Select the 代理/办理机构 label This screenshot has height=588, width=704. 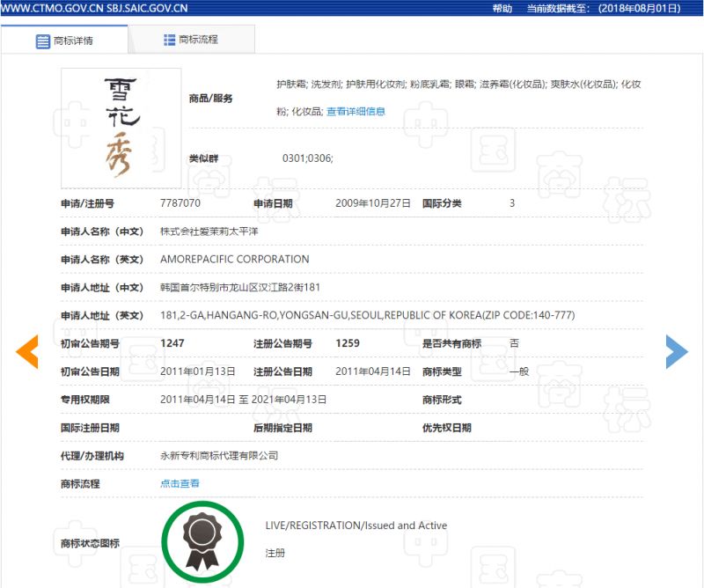(x=92, y=456)
